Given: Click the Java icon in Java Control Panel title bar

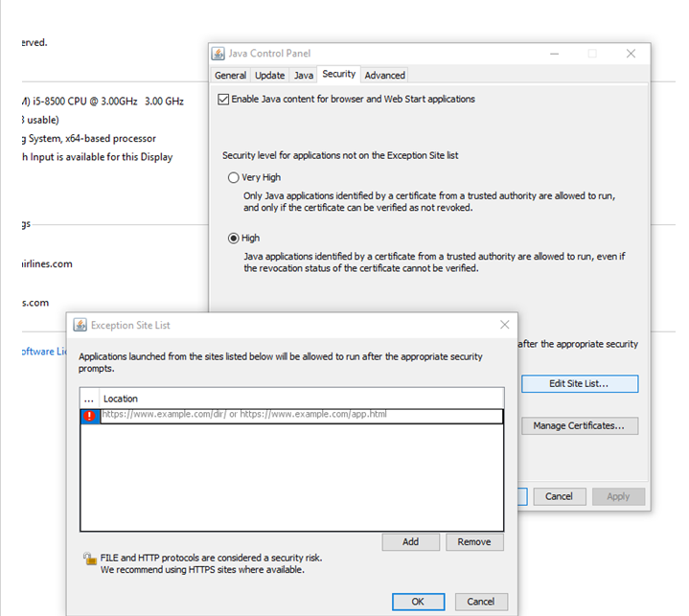Looking at the screenshot, I should [x=218, y=54].
